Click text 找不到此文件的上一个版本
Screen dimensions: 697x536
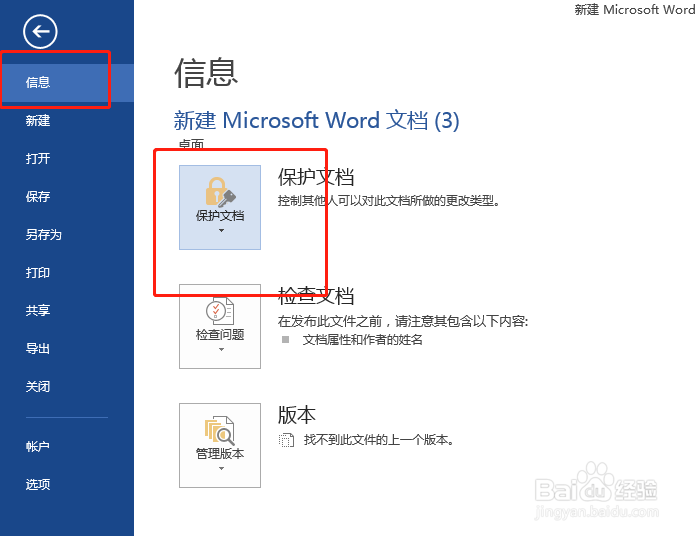[378, 440]
